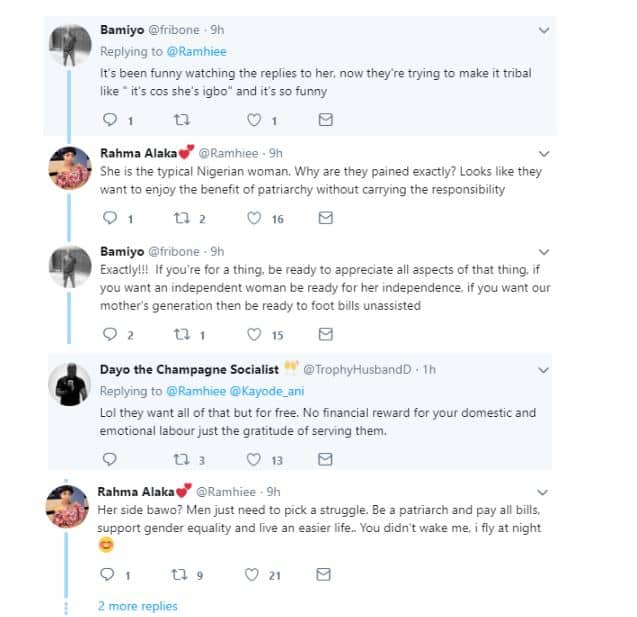This screenshot has height=617, width=637.
Task: Expand options menu for Dayo's tweet
Action: 544,371
